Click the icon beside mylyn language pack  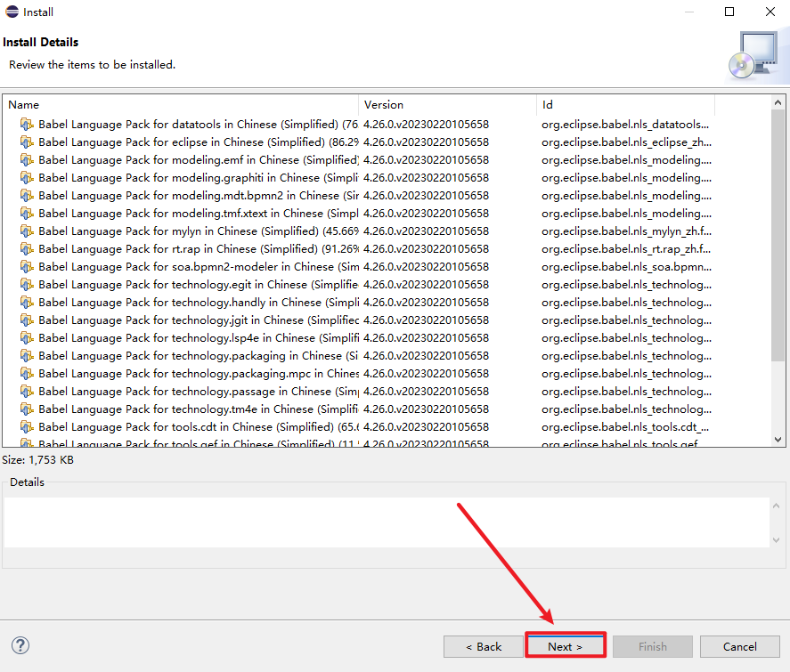[27, 231]
